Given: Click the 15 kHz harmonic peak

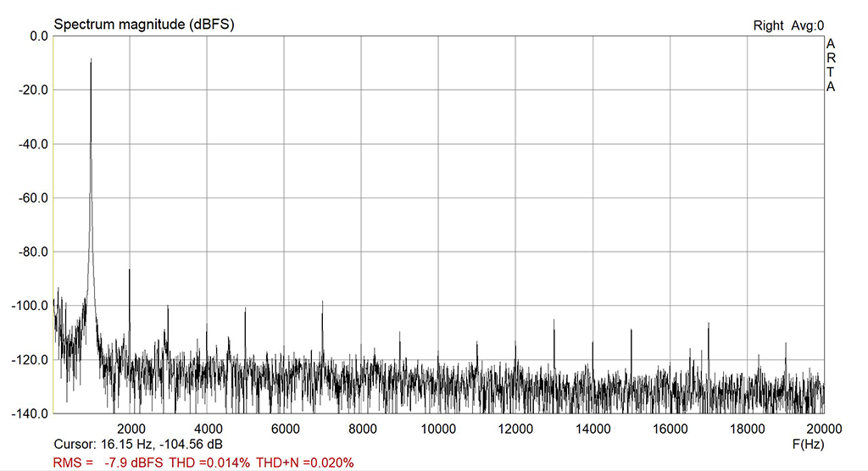Looking at the screenshot, I should pyautogui.click(x=631, y=330).
